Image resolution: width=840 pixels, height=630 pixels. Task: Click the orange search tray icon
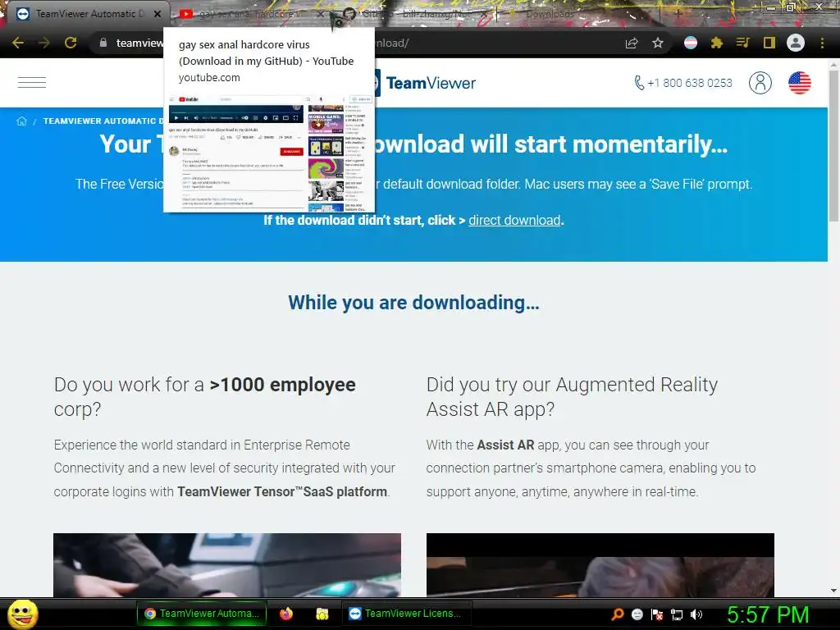(x=618, y=614)
